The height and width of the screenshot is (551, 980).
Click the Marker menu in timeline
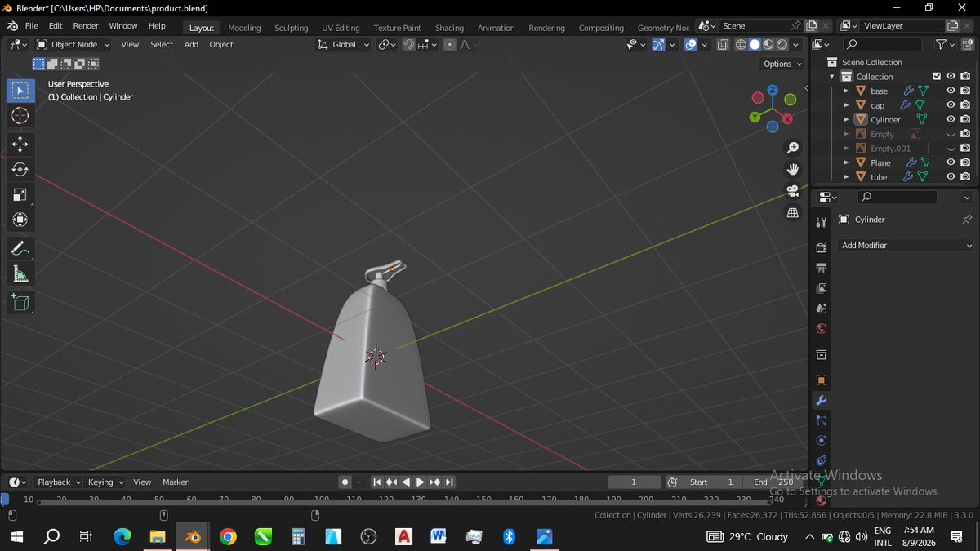click(x=176, y=482)
